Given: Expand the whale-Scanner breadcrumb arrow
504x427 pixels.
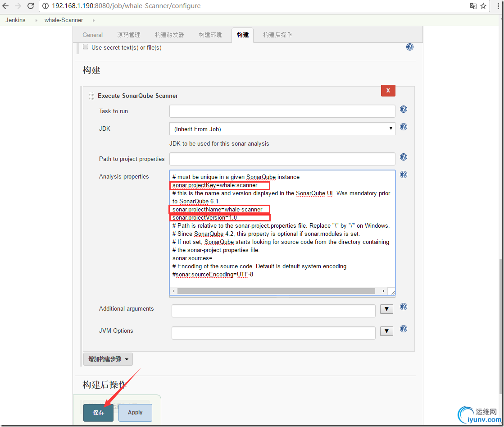Looking at the screenshot, I should click(94, 20).
